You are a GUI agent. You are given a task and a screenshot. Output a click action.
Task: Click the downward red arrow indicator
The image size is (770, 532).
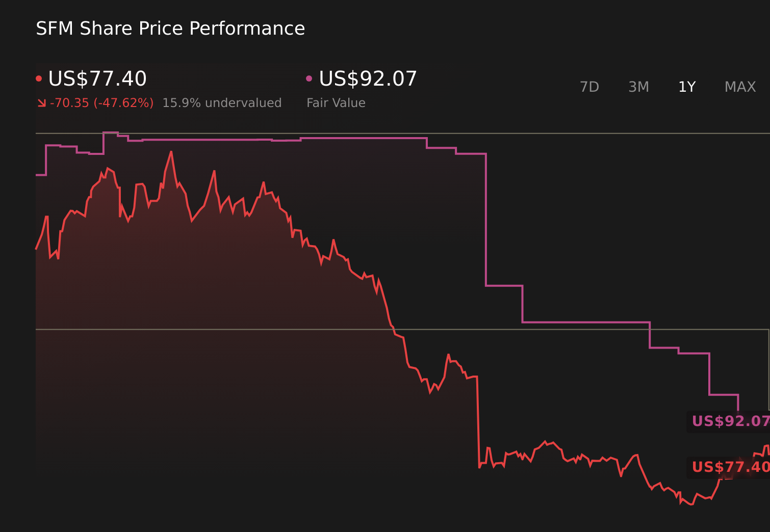click(42, 102)
